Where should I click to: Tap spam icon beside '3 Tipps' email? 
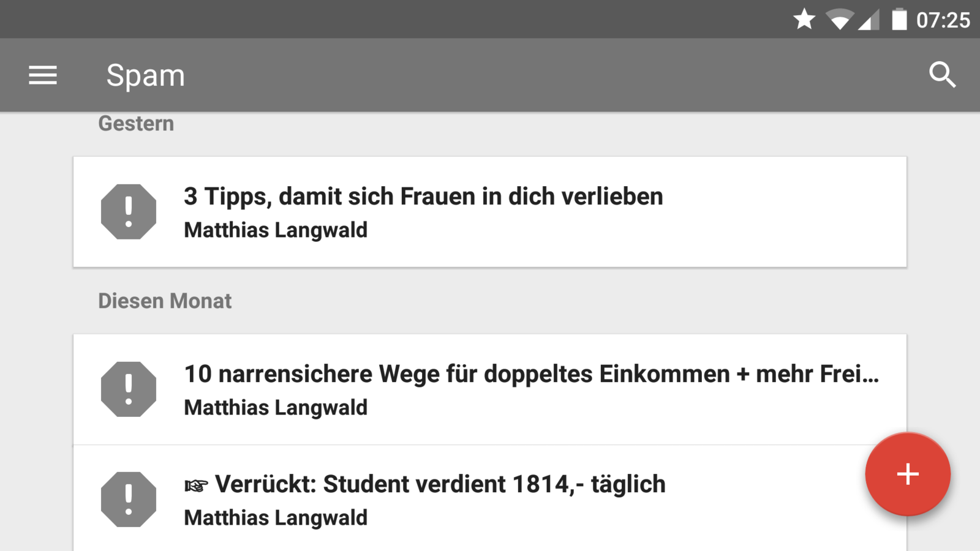coord(129,212)
